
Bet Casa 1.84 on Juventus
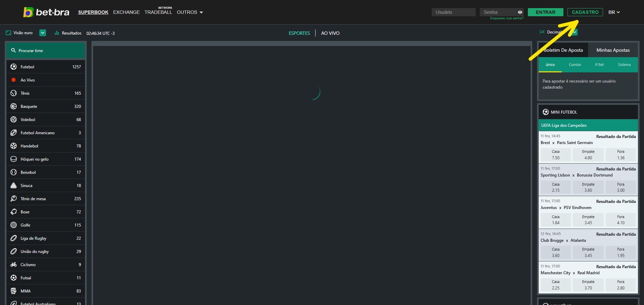point(556,220)
